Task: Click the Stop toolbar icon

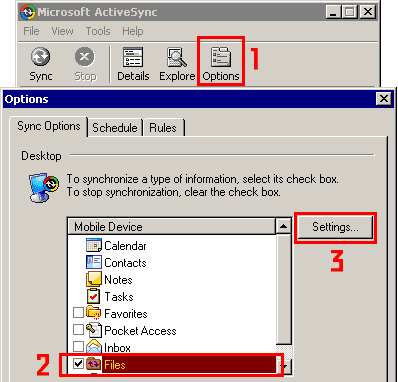Action: (x=85, y=57)
